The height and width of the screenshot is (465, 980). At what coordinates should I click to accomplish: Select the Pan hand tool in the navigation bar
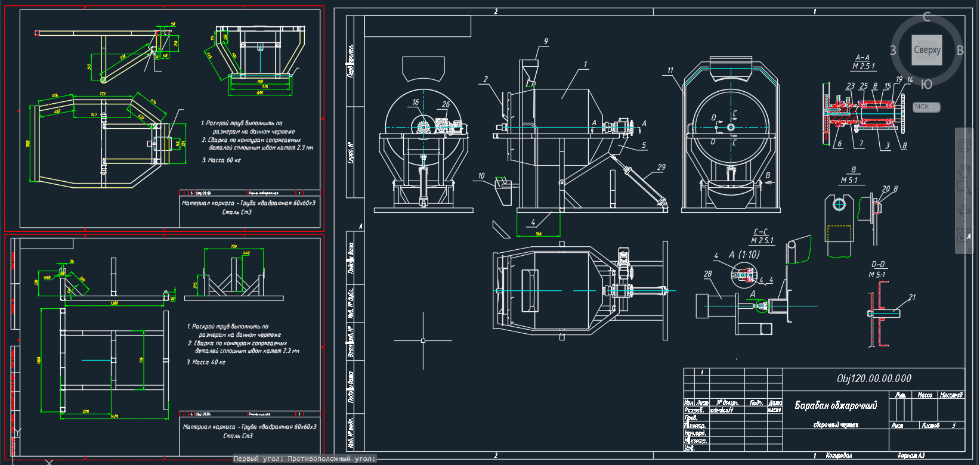[x=964, y=170]
